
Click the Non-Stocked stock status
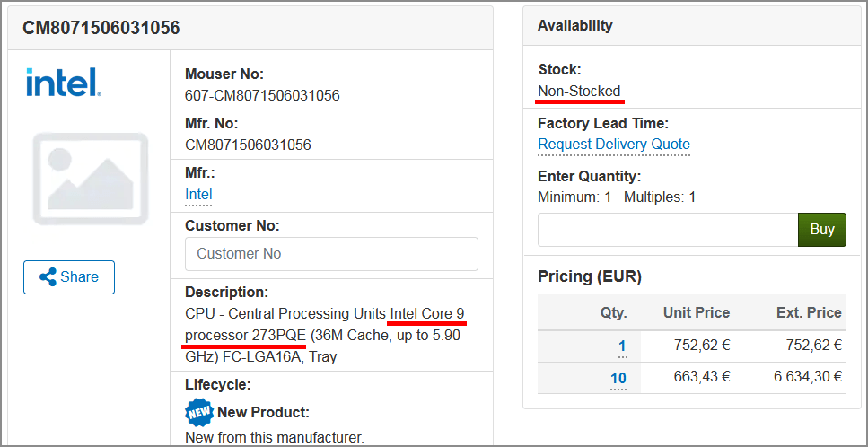point(580,92)
